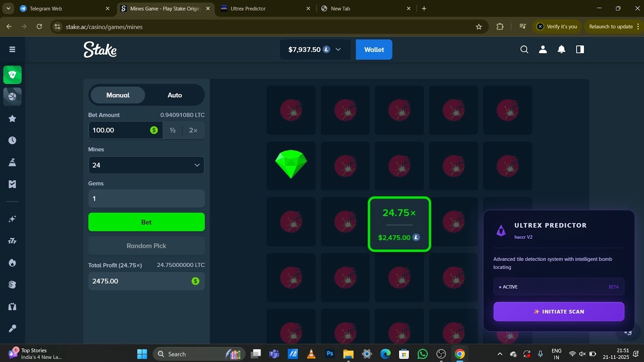The height and width of the screenshot is (362, 644).
Task: Open Favourites star icon in sidebar
Action: click(13, 119)
